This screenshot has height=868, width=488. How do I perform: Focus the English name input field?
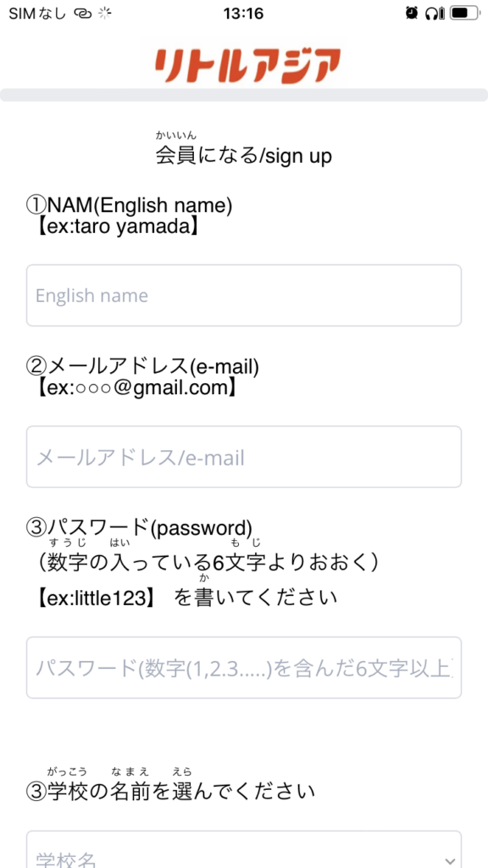click(x=244, y=296)
